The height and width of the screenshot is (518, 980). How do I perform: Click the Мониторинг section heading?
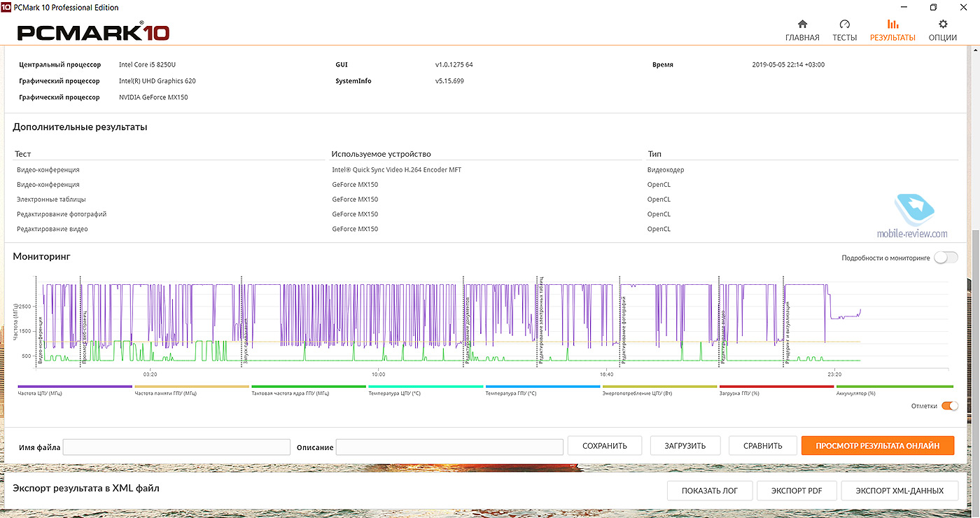(41, 257)
